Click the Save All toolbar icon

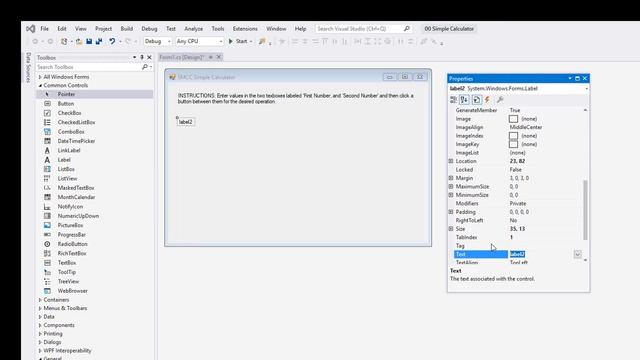point(99,41)
